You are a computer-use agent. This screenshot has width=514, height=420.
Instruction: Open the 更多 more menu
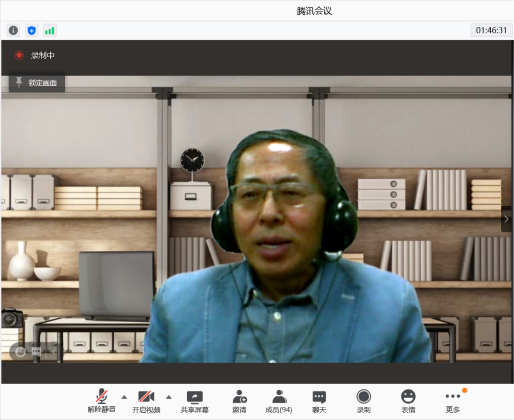click(x=453, y=401)
